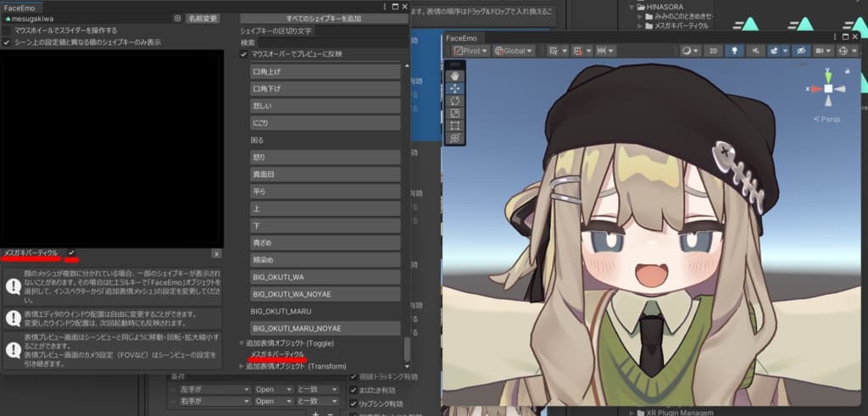Toggle マウスオーバーでプレビューに反映 checkbox
The width and height of the screenshot is (868, 416).
[243, 54]
